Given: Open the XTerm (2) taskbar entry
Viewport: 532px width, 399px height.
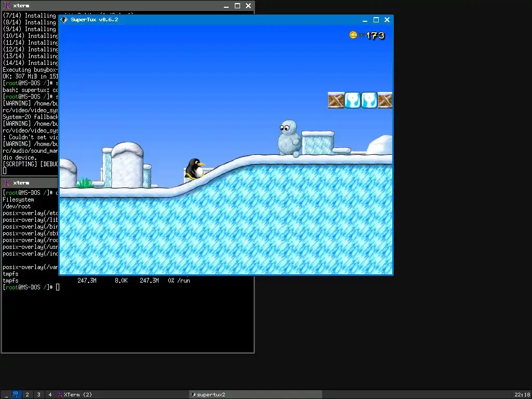Looking at the screenshot, I should (x=123, y=395).
